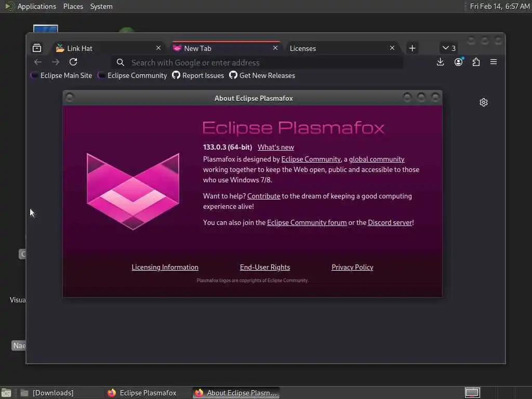Click the GitHub icon beside Get New Releases
532x399 pixels.
tap(233, 75)
